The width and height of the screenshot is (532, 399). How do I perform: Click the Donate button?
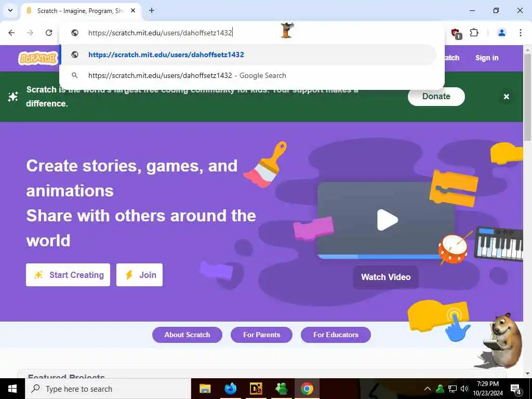point(436,96)
